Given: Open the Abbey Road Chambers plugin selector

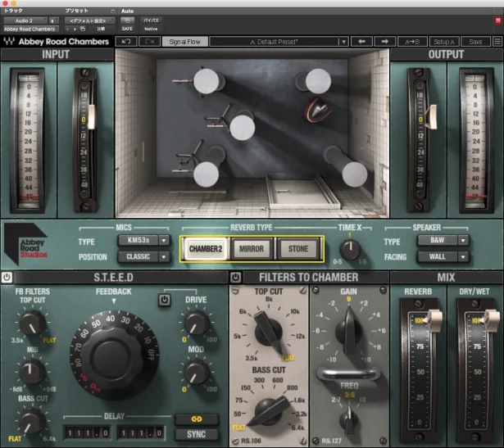Looking at the screenshot, I should tap(31, 29).
